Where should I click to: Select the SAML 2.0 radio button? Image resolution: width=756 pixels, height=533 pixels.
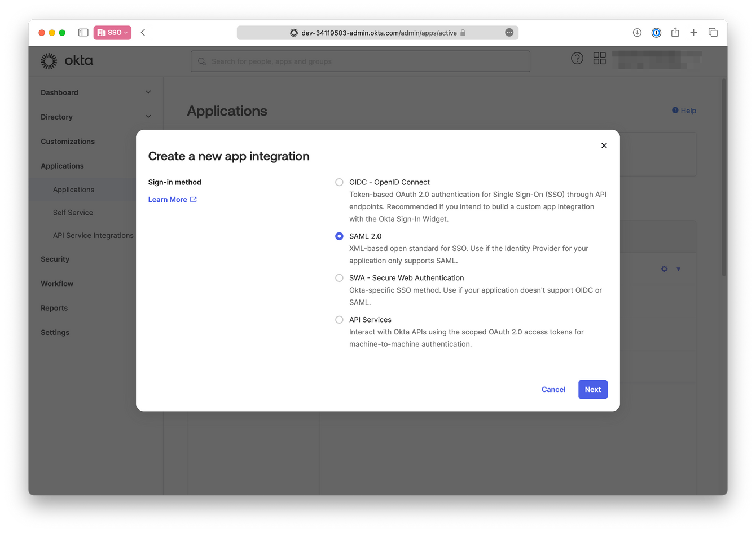click(339, 236)
